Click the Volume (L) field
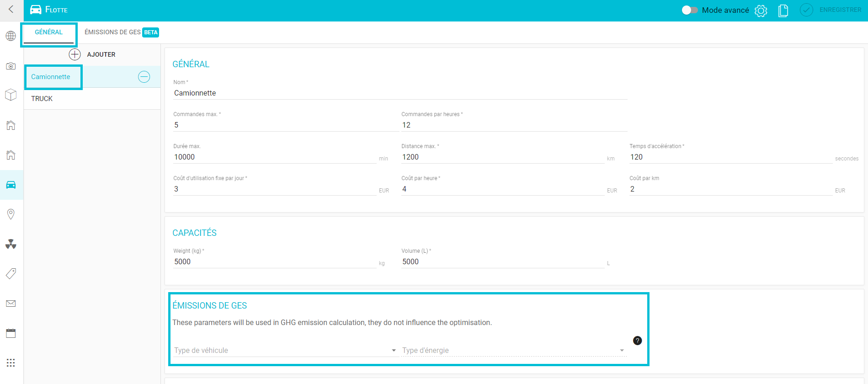 click(x=503, y=262)
